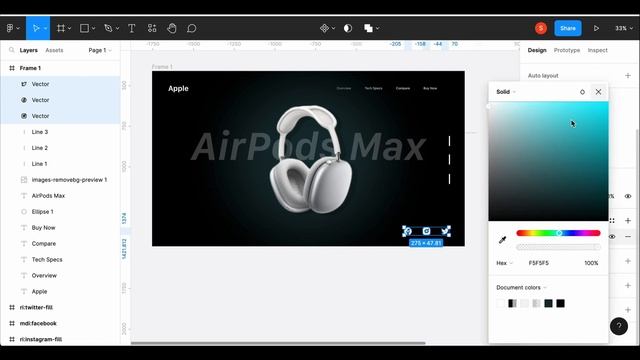Click the Present play icon

tap(596, 28)
